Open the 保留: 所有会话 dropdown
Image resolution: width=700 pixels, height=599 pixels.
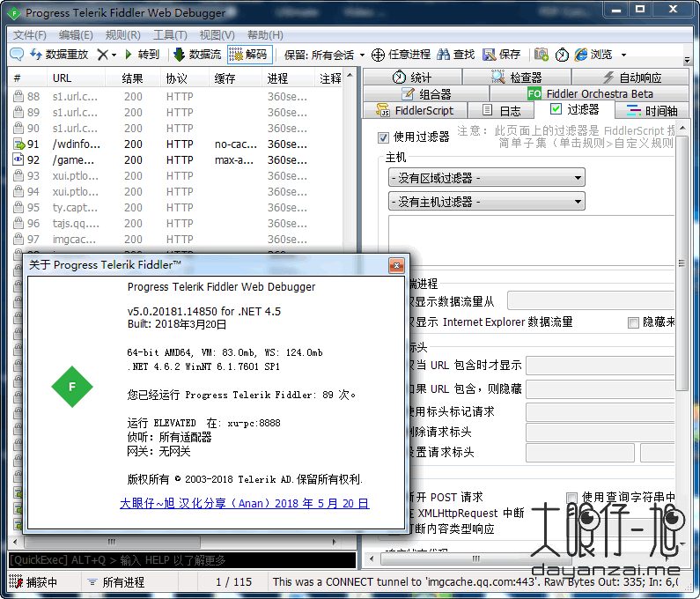click(325, 55)
